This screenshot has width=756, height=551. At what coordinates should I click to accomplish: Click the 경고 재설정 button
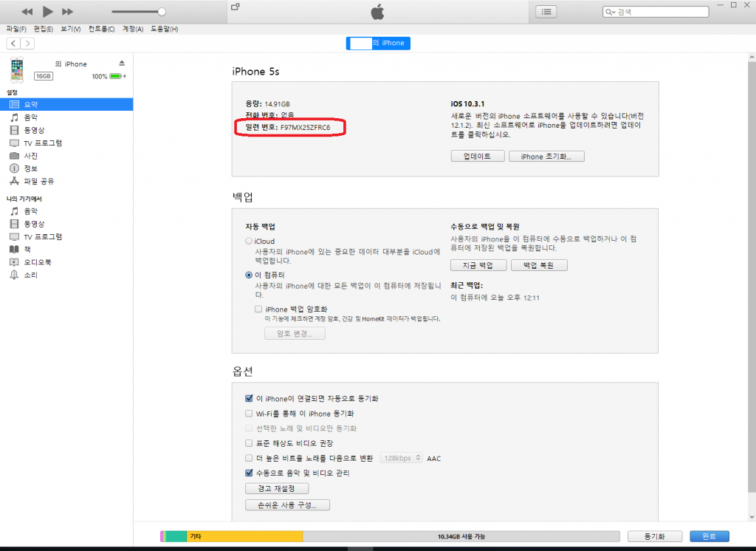(x=277, y=488)
